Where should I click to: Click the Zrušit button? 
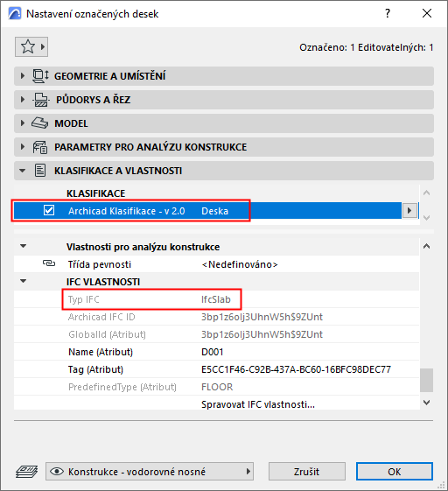point(307,471)
